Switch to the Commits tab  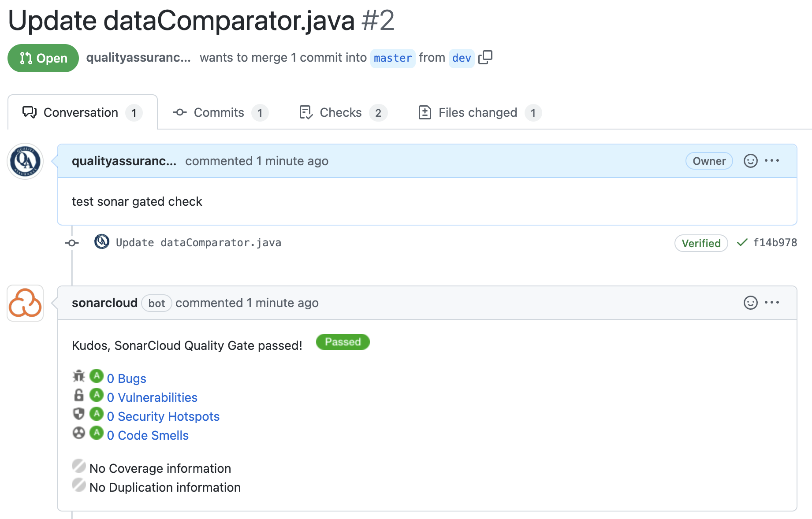(x=219, y=113)
